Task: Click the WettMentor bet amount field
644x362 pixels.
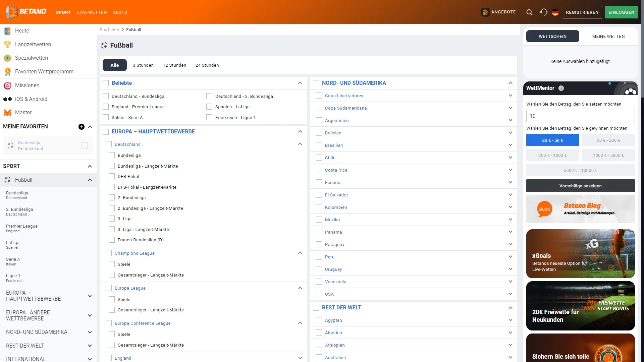Action: (581, 116)
